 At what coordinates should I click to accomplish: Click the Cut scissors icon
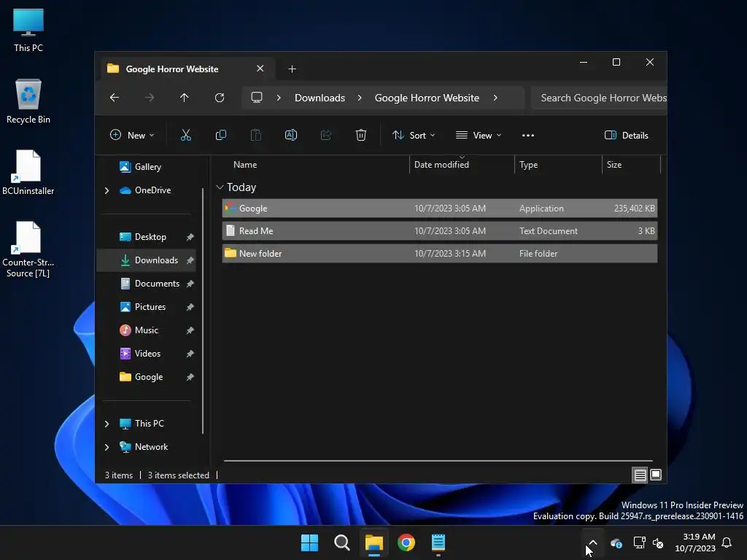click(186, 135)
